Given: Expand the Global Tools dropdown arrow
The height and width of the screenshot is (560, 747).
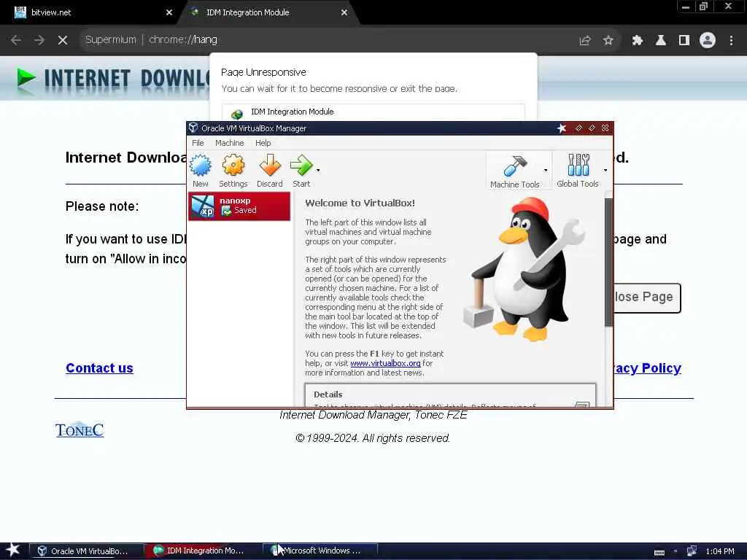Looking at the screenshot, I should pos(605,170).
